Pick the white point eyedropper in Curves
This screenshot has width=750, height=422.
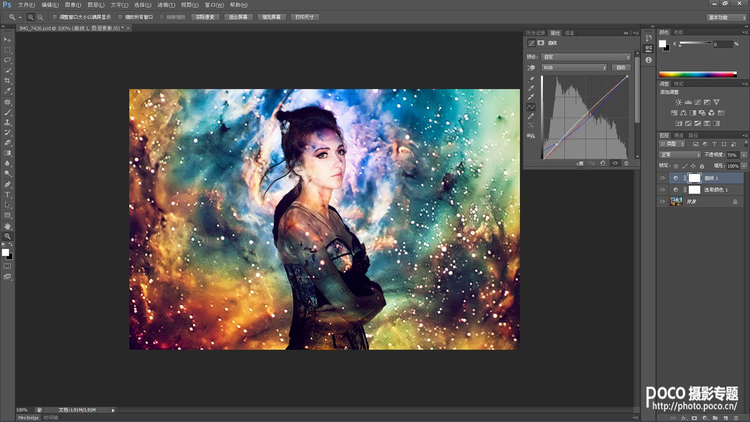pos(531,97)
